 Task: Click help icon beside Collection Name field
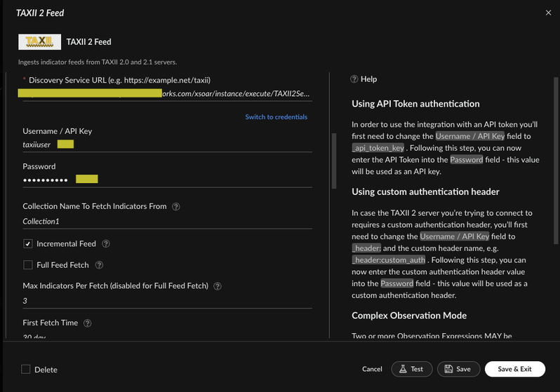click(176, 207)
